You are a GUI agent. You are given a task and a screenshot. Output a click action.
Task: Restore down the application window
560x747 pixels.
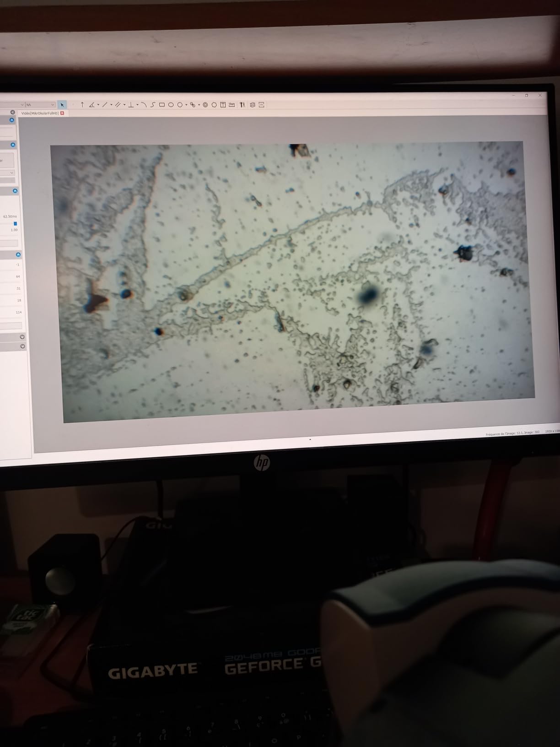(527, 95)
